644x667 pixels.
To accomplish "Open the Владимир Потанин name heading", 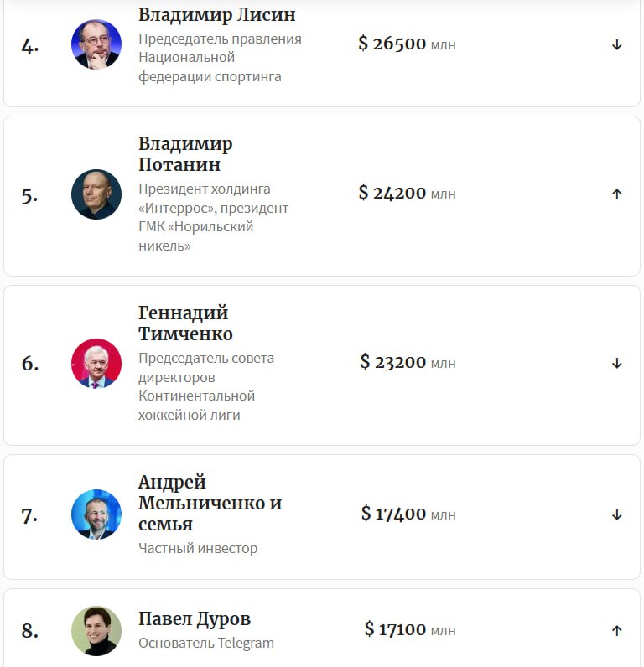I will [185, 154].
